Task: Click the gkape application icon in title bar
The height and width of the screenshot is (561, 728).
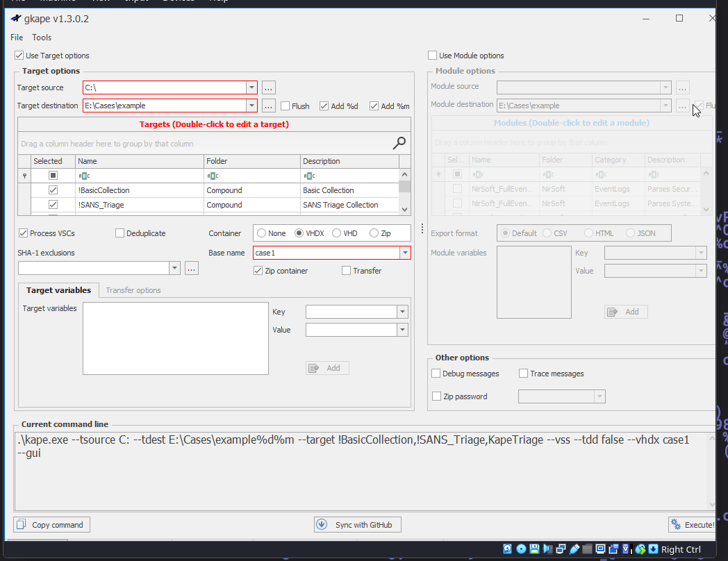Action: (16, 19)
